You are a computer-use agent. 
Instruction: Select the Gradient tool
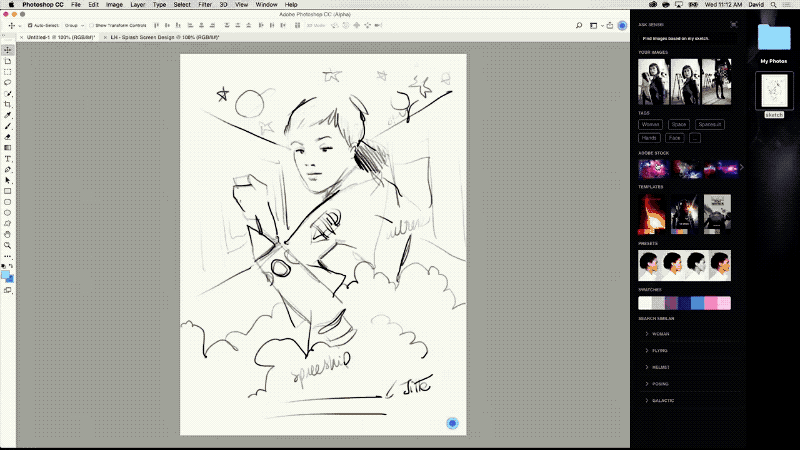(x=8, y=148)
